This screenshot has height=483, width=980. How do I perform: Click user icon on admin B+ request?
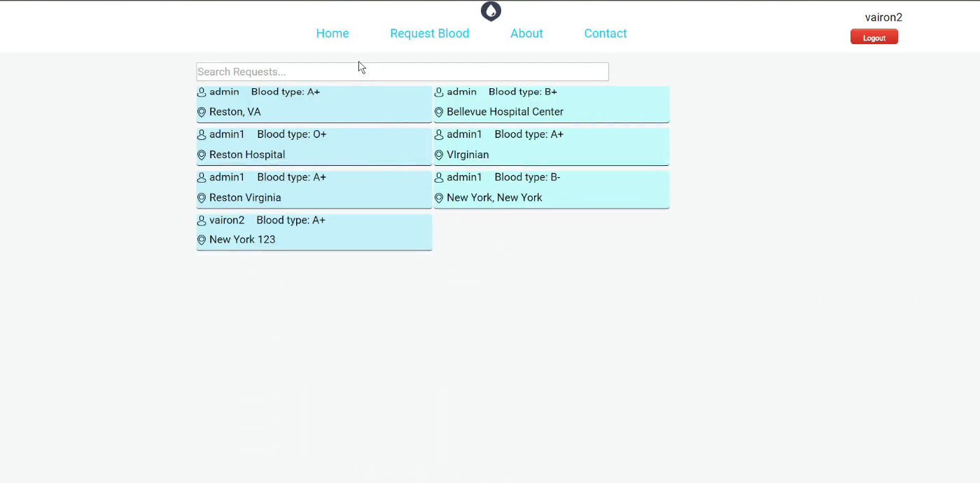pos(439,92)
